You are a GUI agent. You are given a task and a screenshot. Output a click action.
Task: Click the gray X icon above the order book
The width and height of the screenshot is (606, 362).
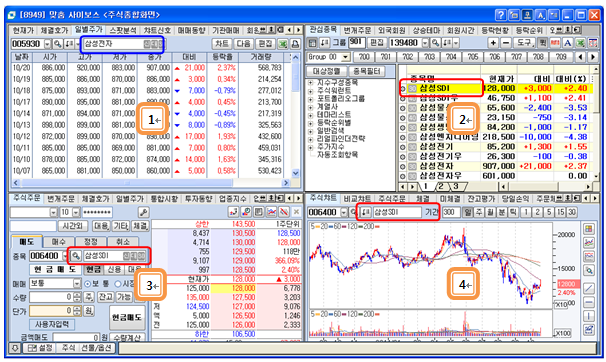pos(296,212)
